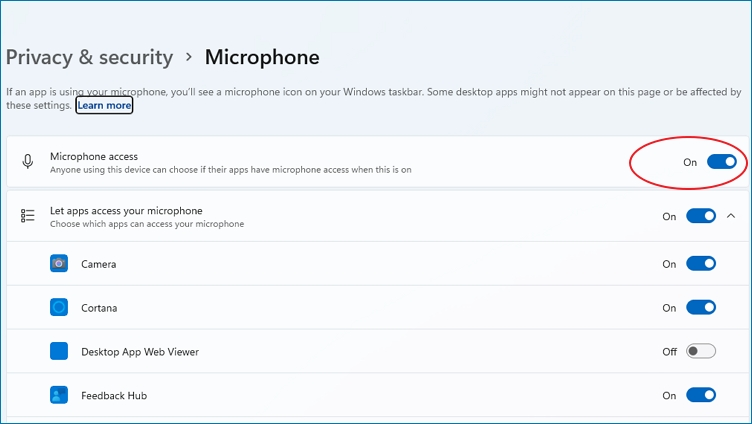Click the microphone icon beside Microphone access
752x424 pixels.
(x=28, y=162)
